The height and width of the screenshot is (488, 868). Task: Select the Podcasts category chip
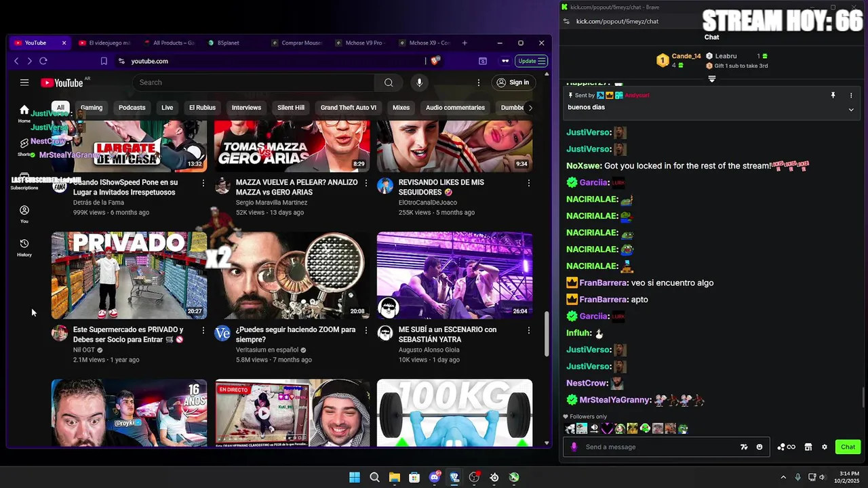pyautogui.click(x=132, y=108)
